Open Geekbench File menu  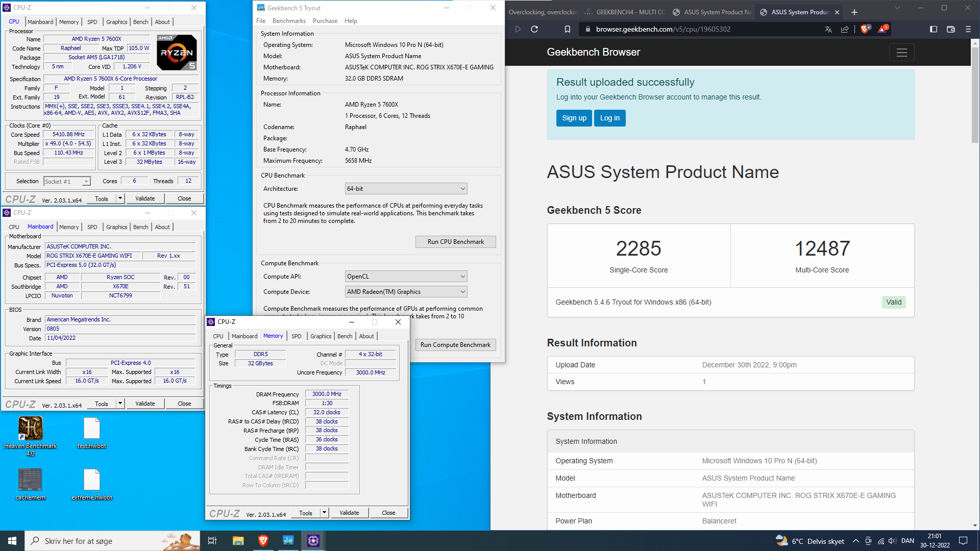[261, 21]
